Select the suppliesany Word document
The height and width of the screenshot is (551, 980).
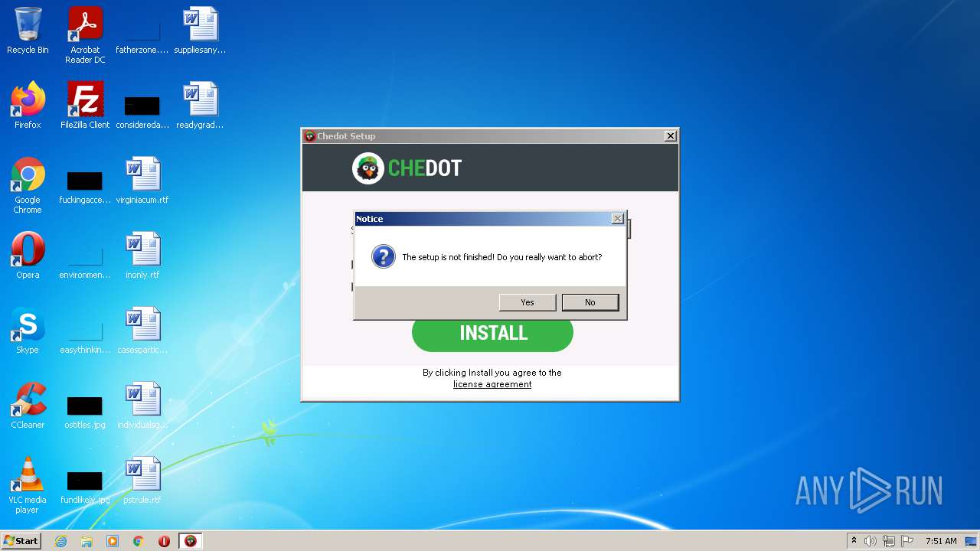[200, 31]
